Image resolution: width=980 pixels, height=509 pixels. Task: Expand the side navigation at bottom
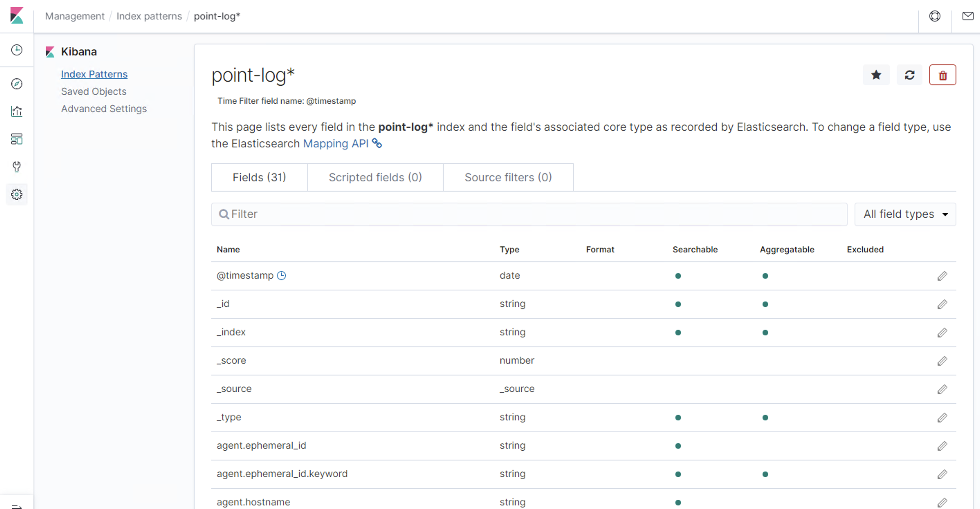tap(17, 506)
